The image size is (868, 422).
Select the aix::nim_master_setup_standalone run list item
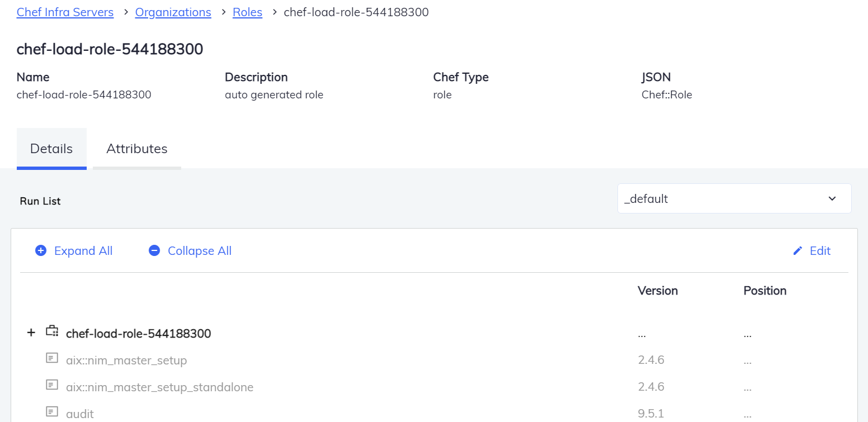pyautogui.click(x=159, y=387)
